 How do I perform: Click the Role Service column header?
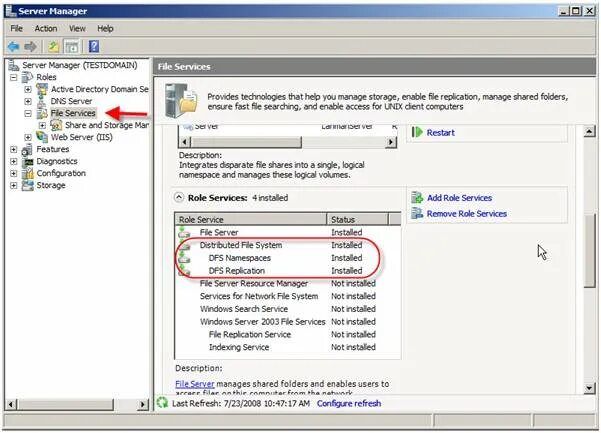tap(251, 220)
